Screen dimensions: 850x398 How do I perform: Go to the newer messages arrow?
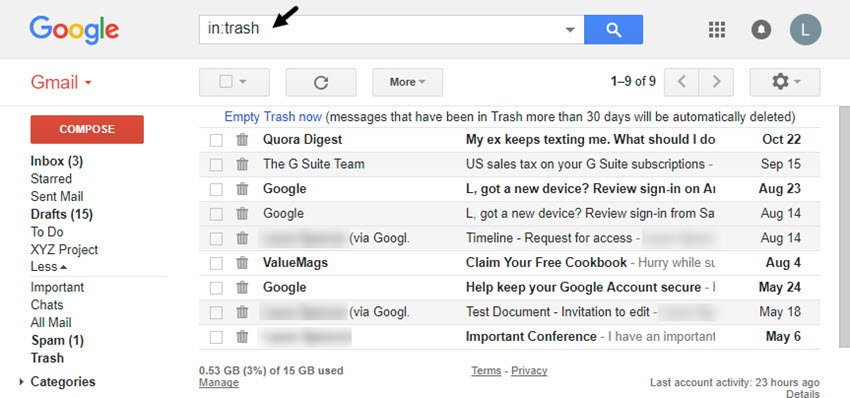click(681, 82)
